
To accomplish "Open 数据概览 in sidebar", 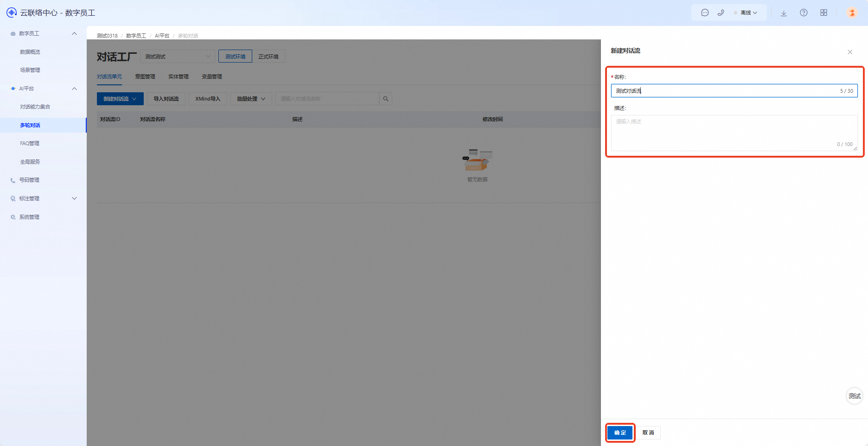I will pyautogui.click(x=30, y=52).
